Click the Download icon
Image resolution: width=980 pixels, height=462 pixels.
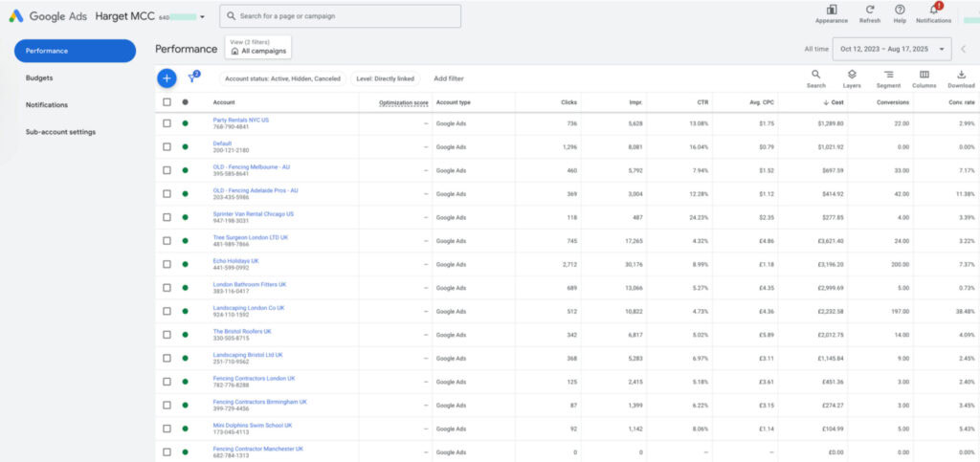coord(961,75)
